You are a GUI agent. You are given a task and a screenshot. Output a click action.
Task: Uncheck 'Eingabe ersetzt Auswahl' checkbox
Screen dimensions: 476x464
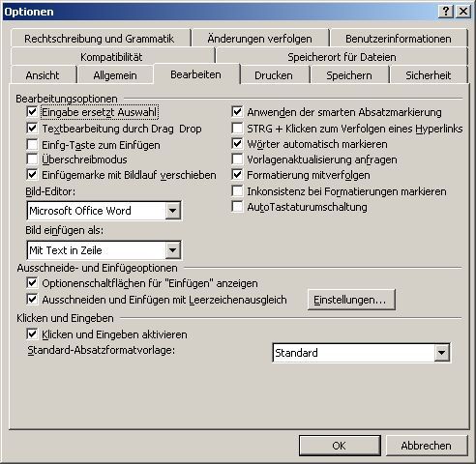click(x=32, y=112)
